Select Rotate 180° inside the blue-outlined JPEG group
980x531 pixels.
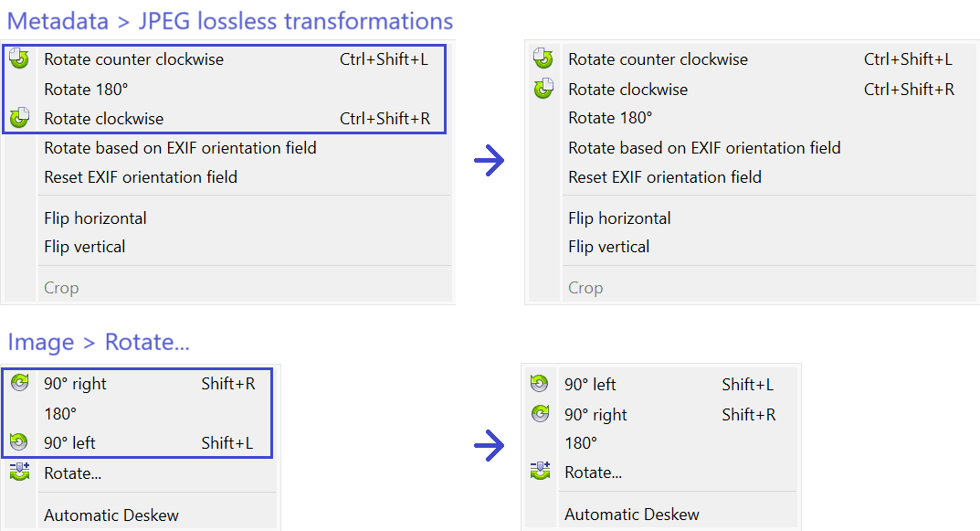click(x=87, y=90)
